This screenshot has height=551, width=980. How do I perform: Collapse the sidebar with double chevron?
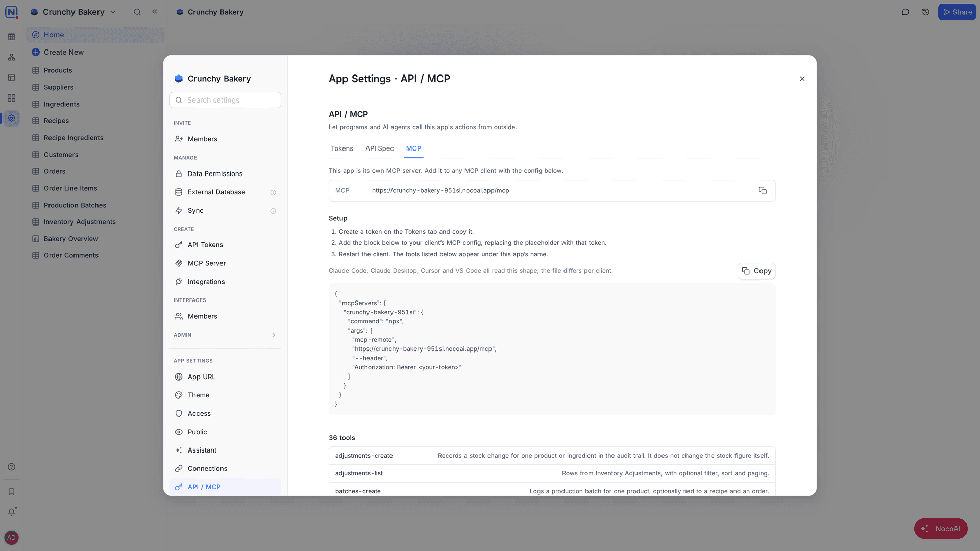tap(155, 12)
